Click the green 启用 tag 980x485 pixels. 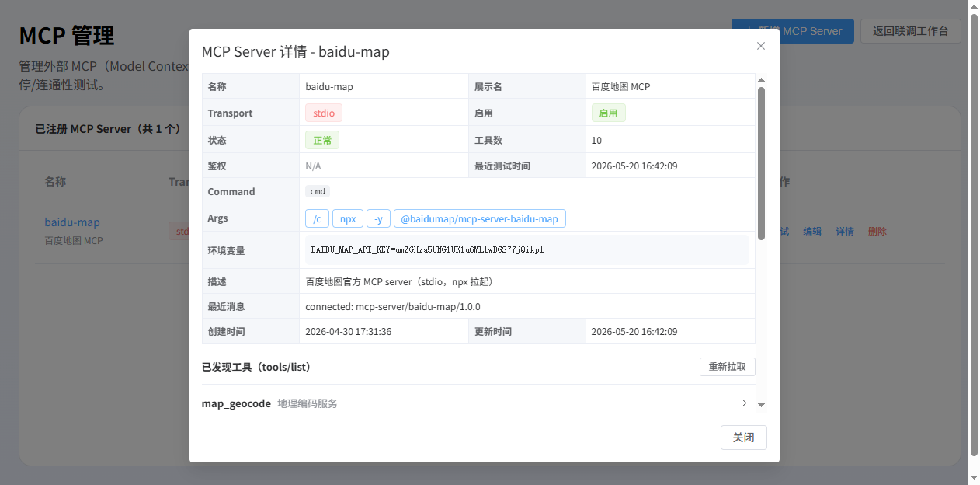pos(608,113)
